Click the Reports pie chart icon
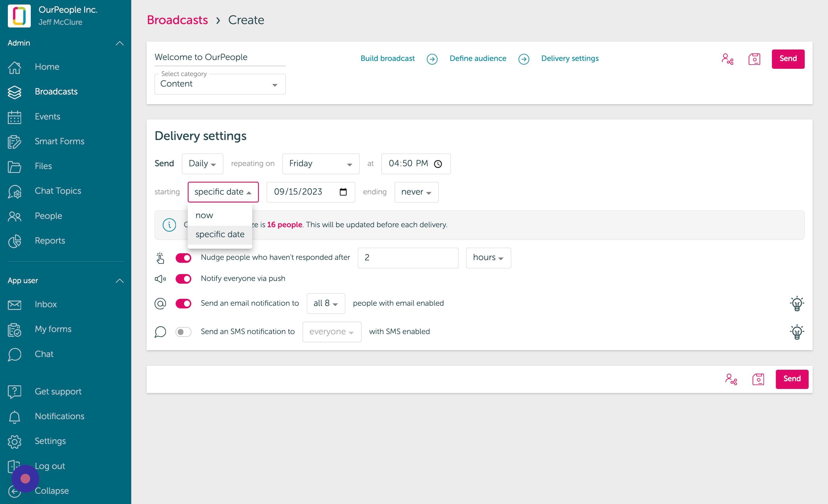This screenshot has height=504, width=828. (x=14, y=241)
